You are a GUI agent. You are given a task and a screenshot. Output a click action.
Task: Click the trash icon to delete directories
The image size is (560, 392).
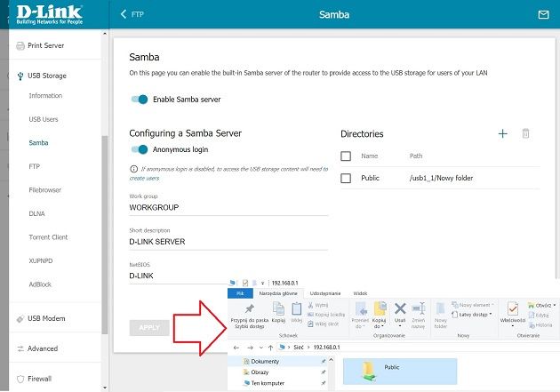pyautogui.click(x=525, y=133)
